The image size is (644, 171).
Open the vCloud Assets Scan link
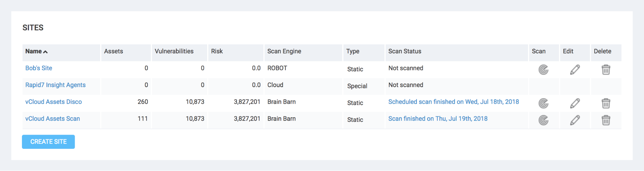(53, 119)
